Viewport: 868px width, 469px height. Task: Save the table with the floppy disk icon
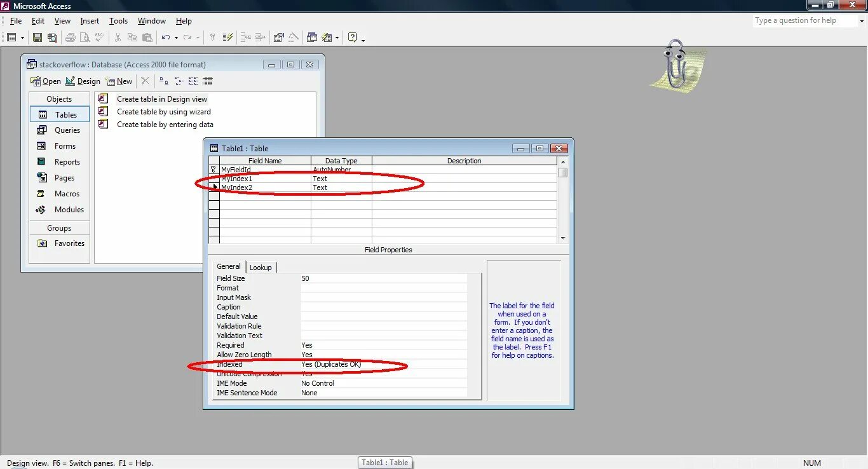coord(37,37)
